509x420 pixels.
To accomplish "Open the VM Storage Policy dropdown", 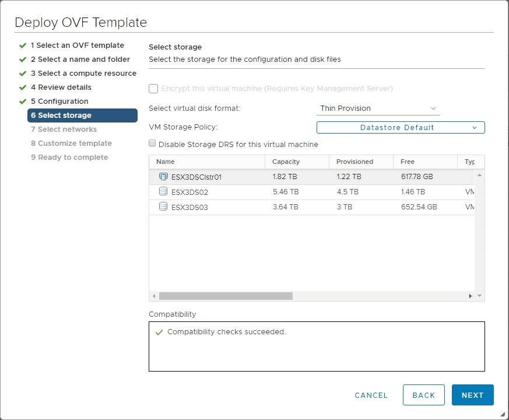I will (401, 127).
